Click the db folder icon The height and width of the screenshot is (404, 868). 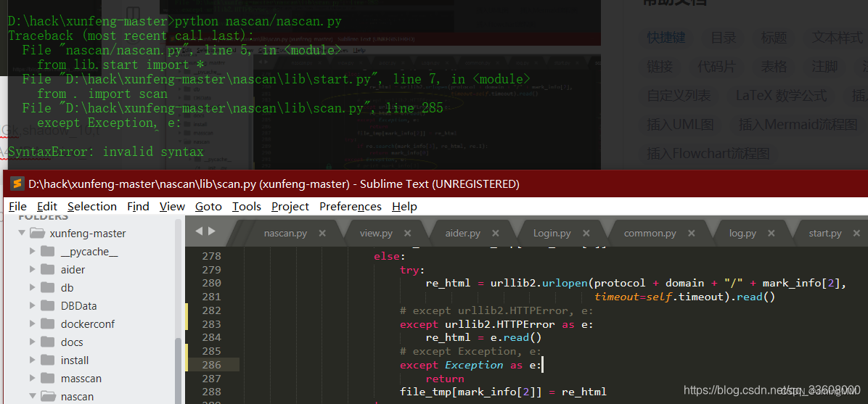(48, 288)
